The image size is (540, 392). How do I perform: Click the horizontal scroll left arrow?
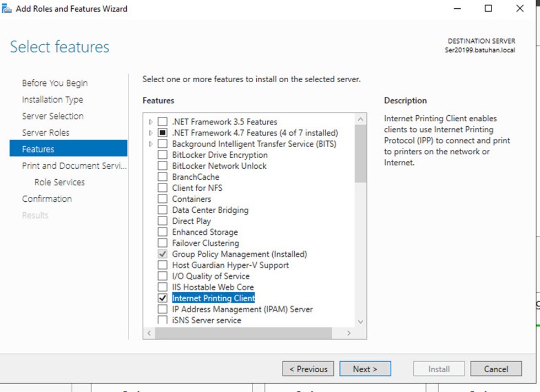pyautogui.click(x=149, y=333)
